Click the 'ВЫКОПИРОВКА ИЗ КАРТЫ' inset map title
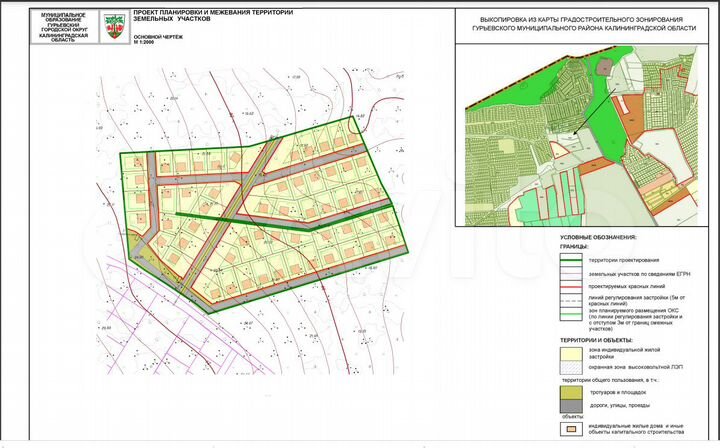 coord(581,24)
